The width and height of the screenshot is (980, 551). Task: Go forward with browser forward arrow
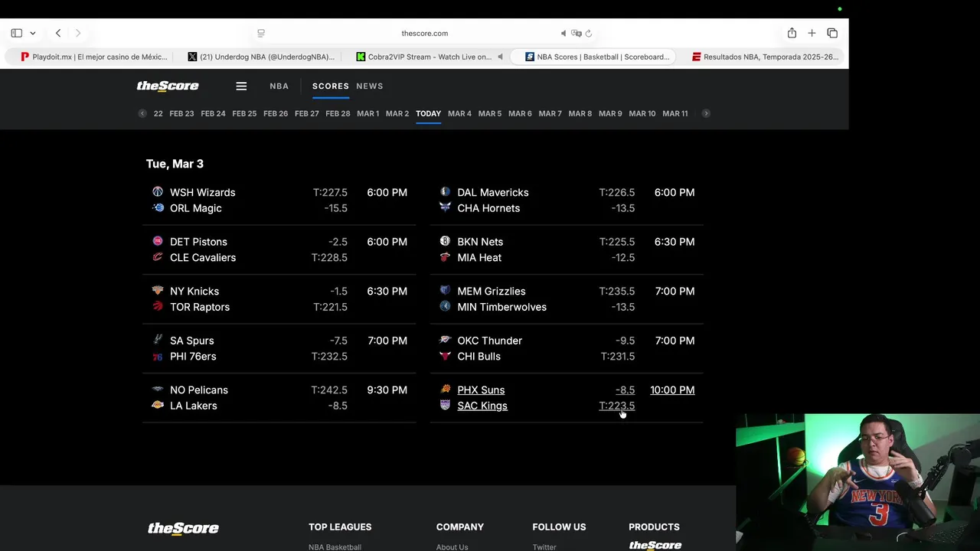77,33
